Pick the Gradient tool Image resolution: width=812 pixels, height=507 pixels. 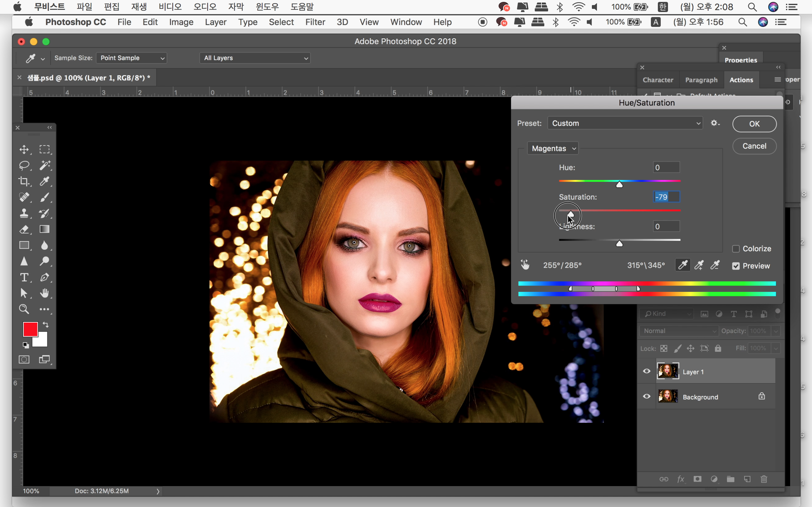45,229
